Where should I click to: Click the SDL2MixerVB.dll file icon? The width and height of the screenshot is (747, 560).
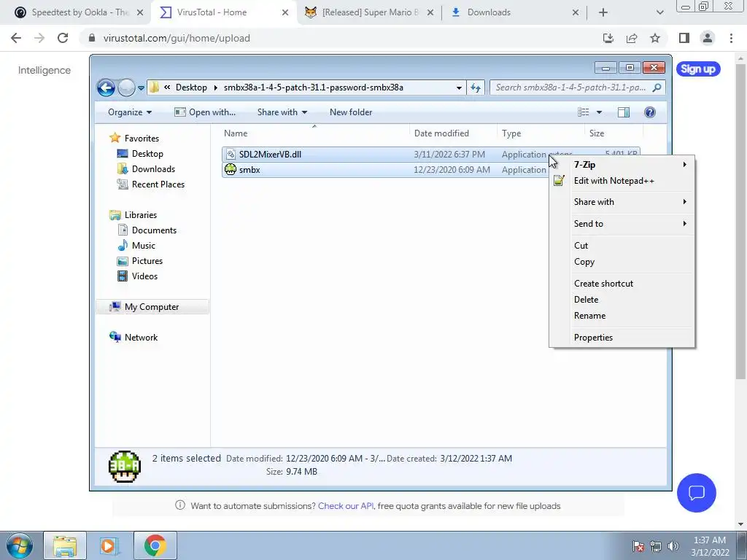coord(231,155)
